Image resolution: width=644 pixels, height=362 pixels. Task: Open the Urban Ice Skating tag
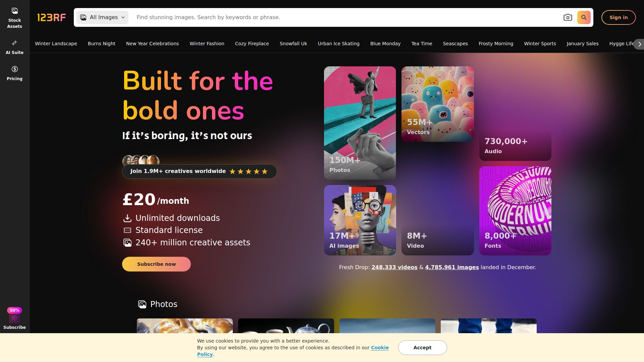pos(338,44)
